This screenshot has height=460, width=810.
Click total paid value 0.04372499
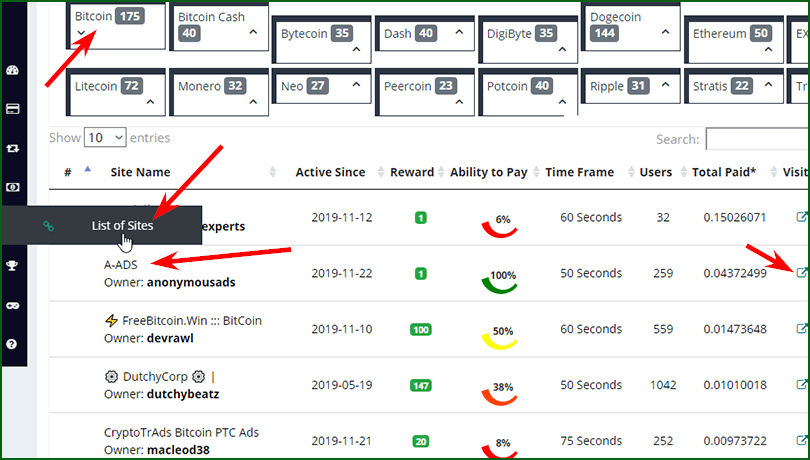click(x=735, y=273)
